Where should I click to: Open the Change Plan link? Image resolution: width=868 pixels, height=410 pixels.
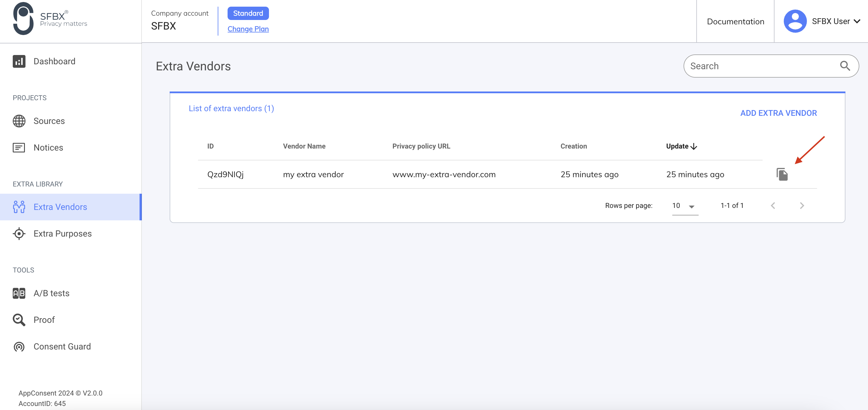[x=248, y=29]
